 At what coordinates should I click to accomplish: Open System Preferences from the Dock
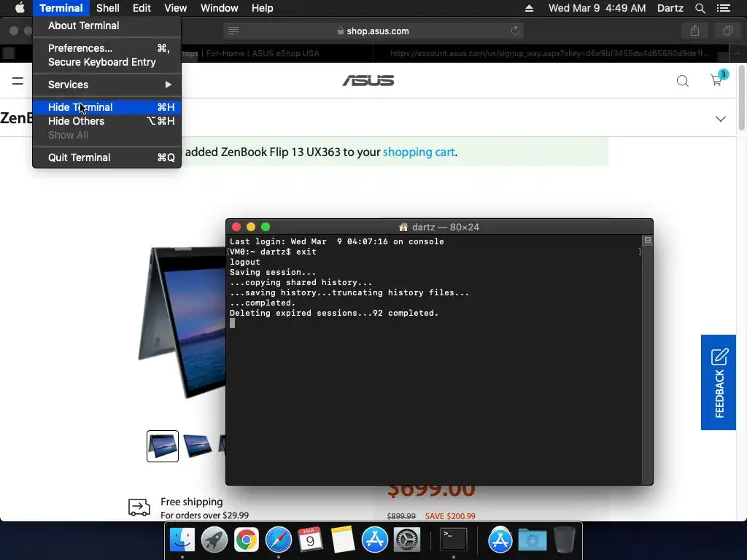click(x=406, y=540)
